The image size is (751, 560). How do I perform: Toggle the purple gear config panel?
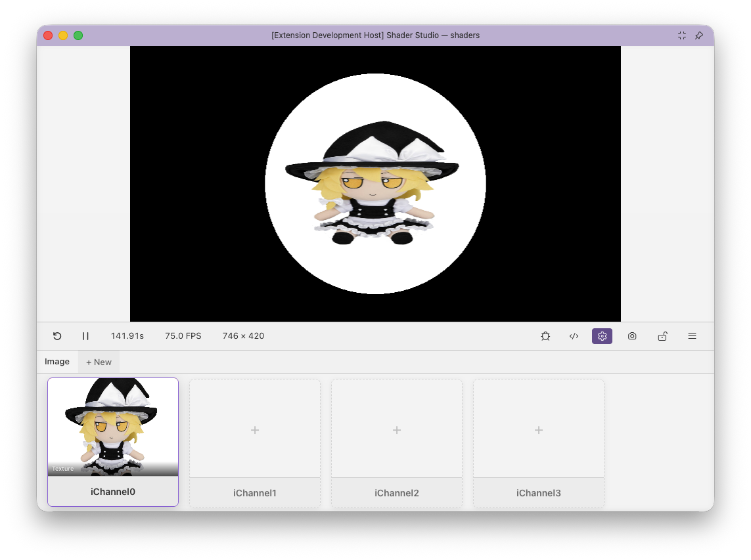click(602, 336)
